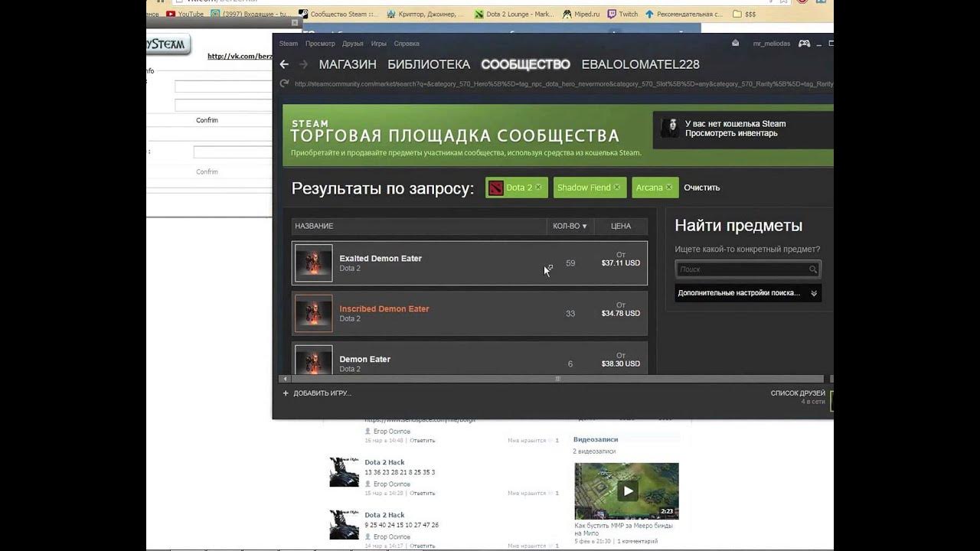This screenshot has width=980, height=551.
Task: Sort by ЦЕНА column header
Action: pyautogui.click(x=621, y=226)
